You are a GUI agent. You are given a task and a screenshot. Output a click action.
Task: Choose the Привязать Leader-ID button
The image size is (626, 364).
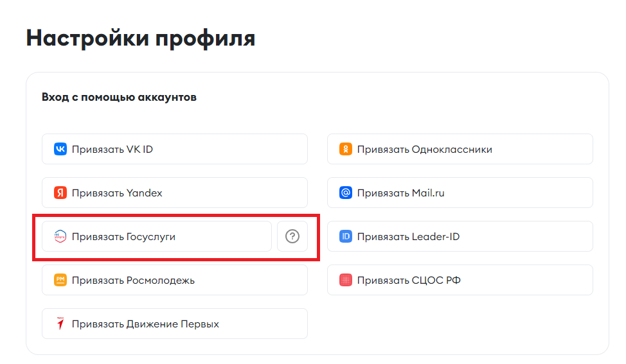pos(460,236)
